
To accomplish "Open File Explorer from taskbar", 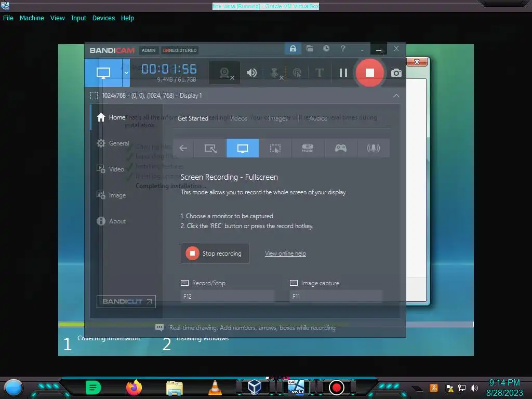I will [175, 388].
